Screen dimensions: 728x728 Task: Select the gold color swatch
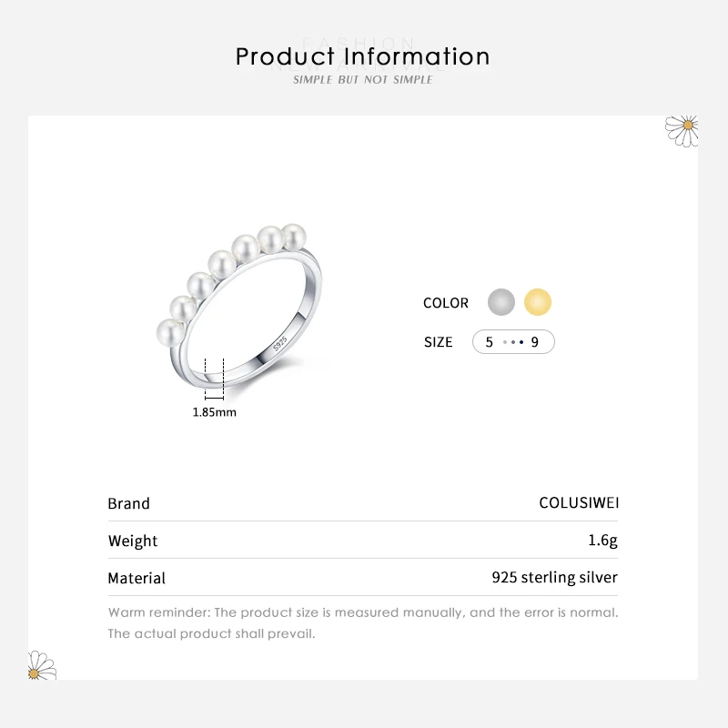click(x=538, y=302)
